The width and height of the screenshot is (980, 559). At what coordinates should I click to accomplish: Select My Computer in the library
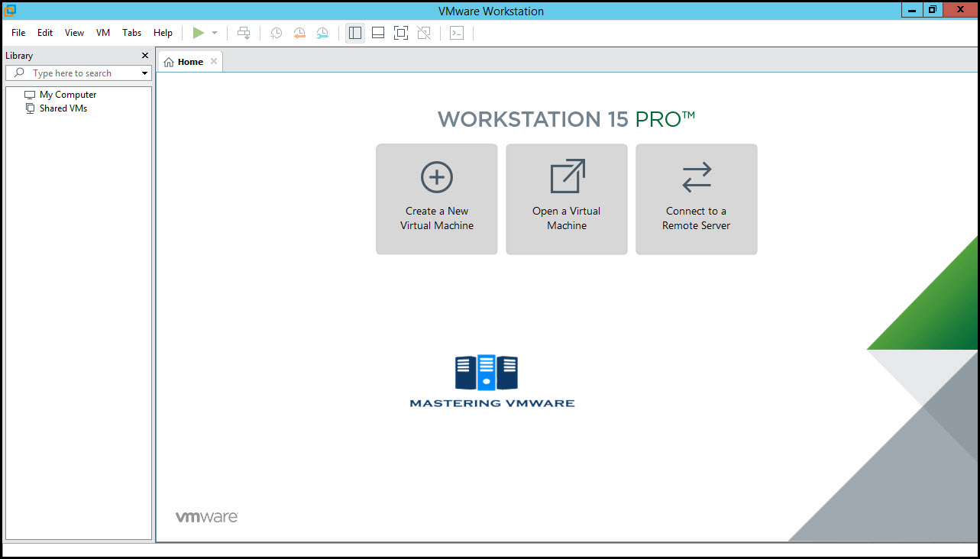(x=68, y=95)
